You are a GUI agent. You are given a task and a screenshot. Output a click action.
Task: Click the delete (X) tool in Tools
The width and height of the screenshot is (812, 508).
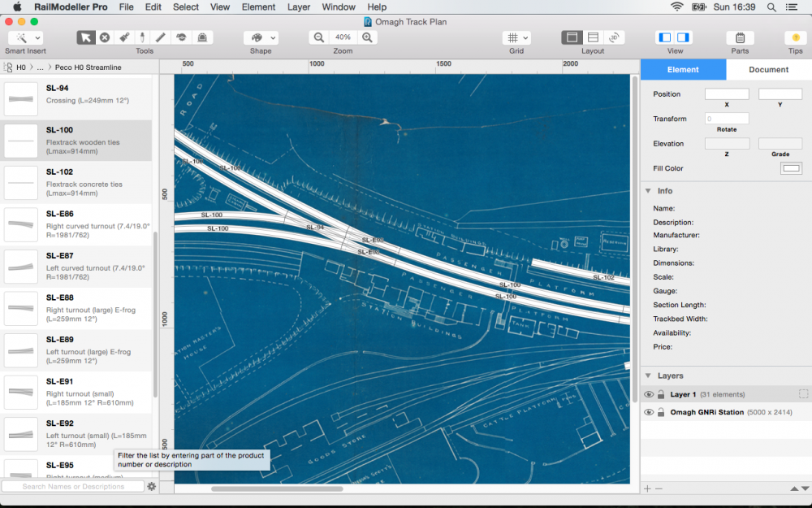(105, 37)
